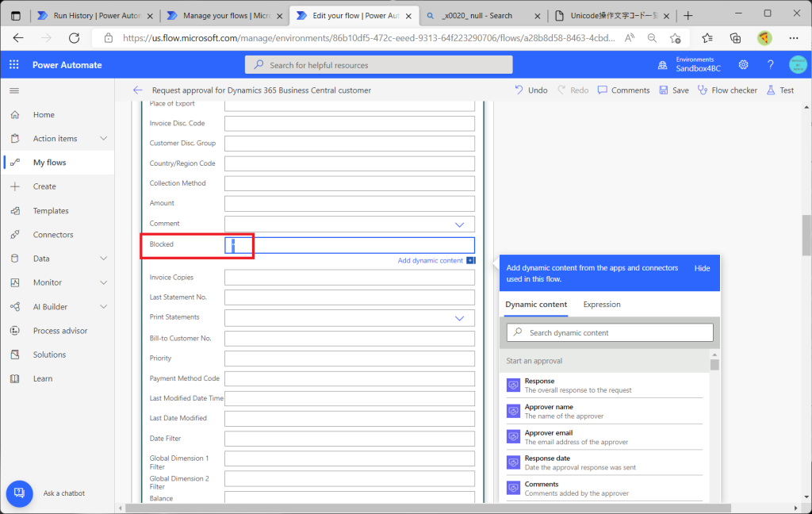
Task: Open the chatbot assistant button
Action: (19, 493)
